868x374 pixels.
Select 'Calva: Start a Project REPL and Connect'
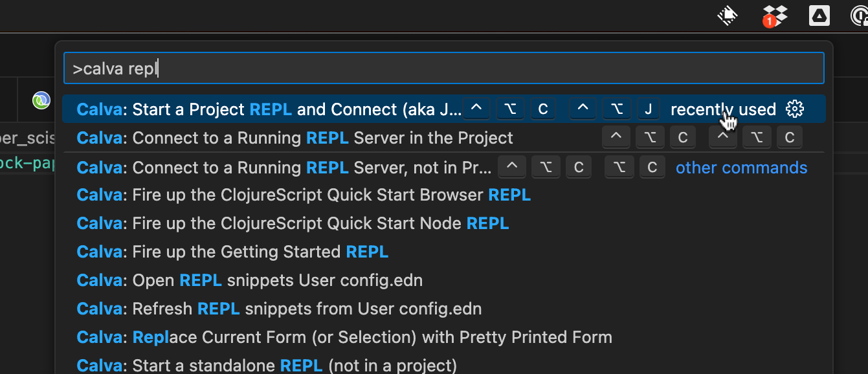[259, 109]
